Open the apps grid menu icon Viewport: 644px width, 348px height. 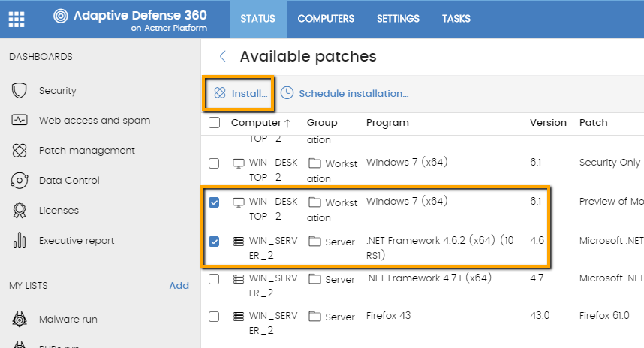(x=17, y=19)
